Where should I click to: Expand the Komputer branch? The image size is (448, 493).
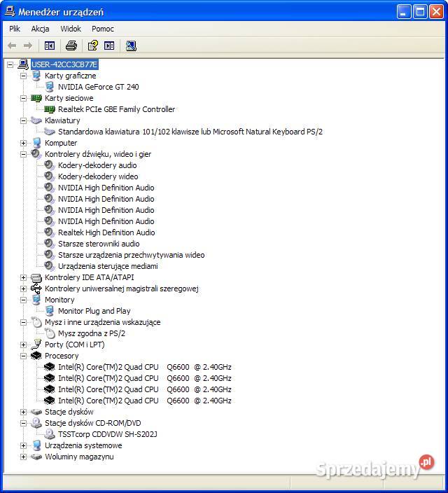coord(23,143)
